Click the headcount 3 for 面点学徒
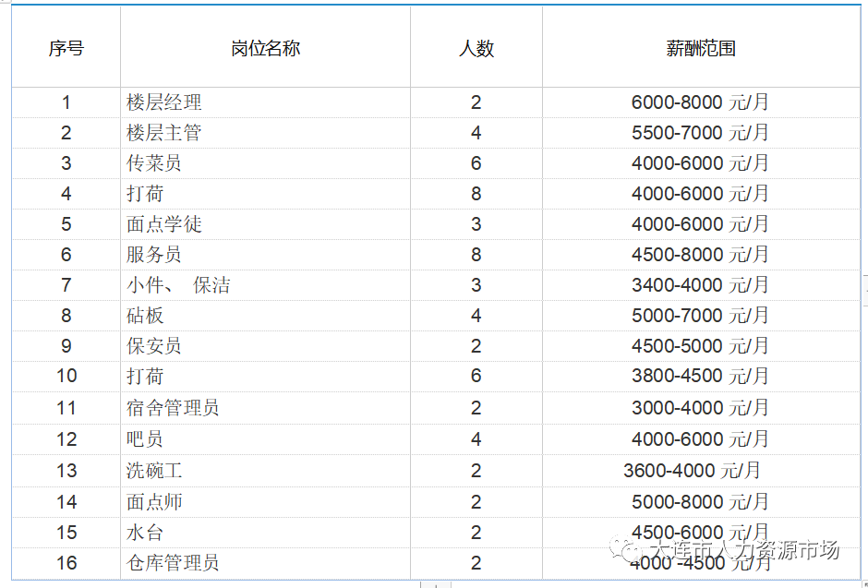868x588 pixels. point(476,224)
